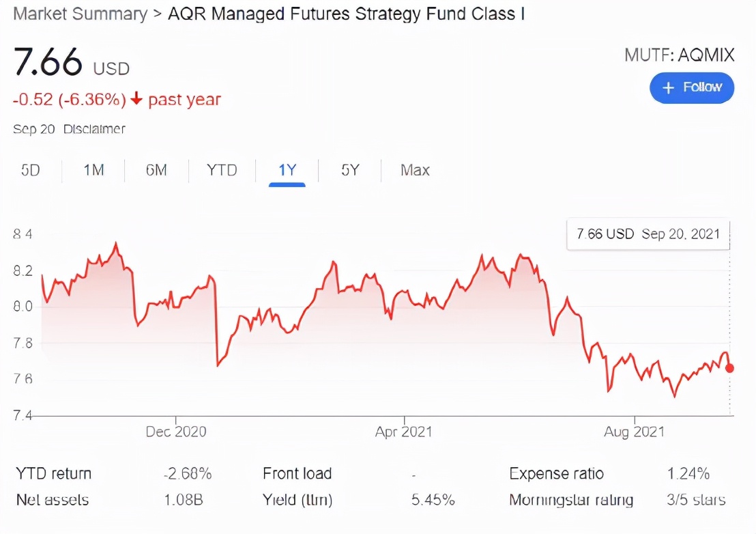Screen dimensions: 756x534
Task: Open the Max time range
Action: [415, 170]
